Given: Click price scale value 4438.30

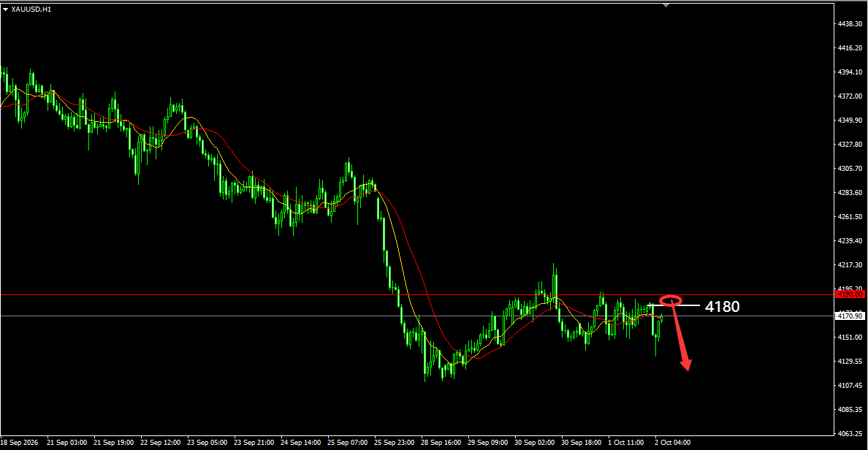Looking at the screenshot, I should [x=850, y=24].
